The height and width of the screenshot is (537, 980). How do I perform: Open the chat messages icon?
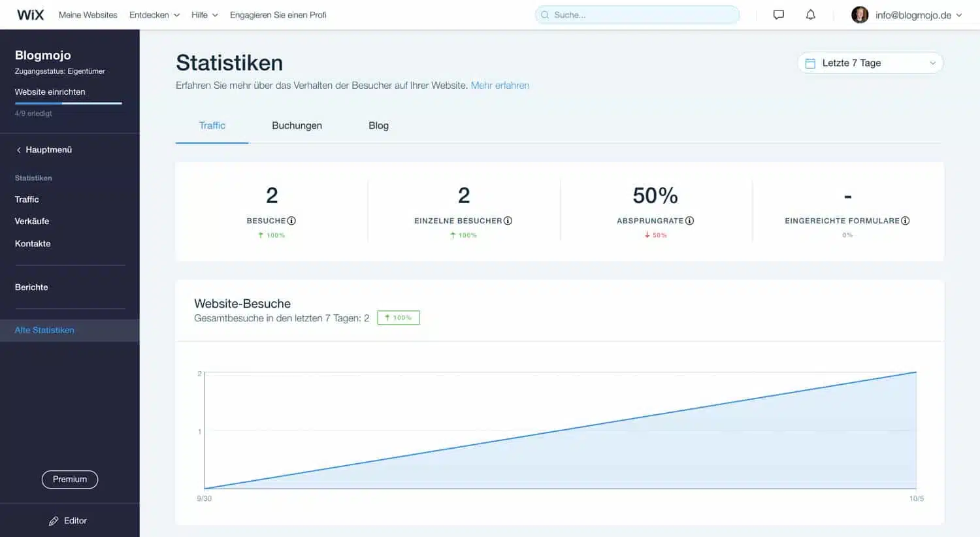777,14
